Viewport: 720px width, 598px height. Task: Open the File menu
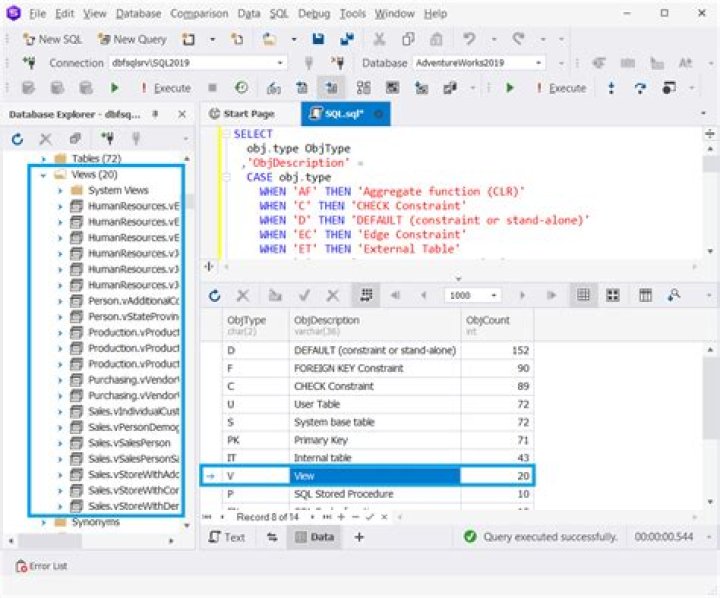pos(37,14)
